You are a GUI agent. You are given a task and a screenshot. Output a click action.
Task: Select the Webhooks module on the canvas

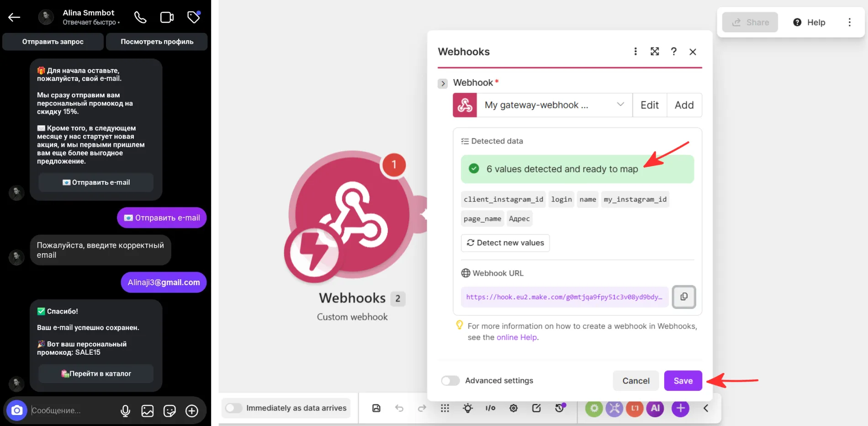coord(351,214)
